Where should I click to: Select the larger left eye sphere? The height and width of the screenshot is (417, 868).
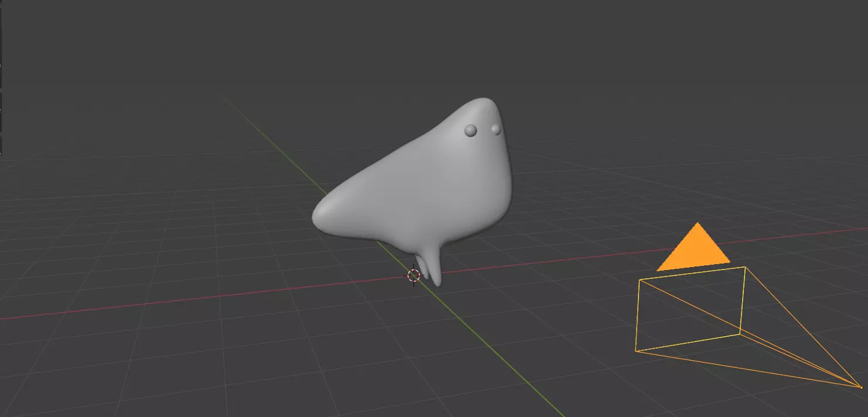pyautogui.click(x=471, y=131)
